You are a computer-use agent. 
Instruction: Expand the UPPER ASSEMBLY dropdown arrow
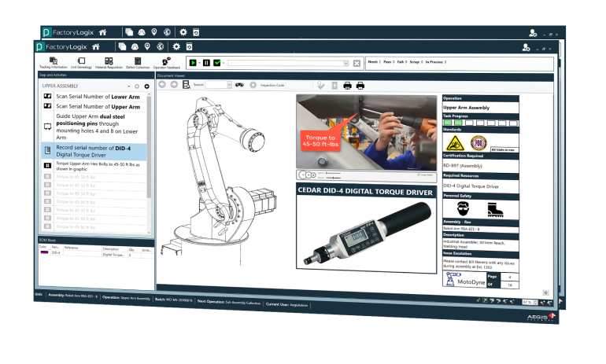coord(129,86)
